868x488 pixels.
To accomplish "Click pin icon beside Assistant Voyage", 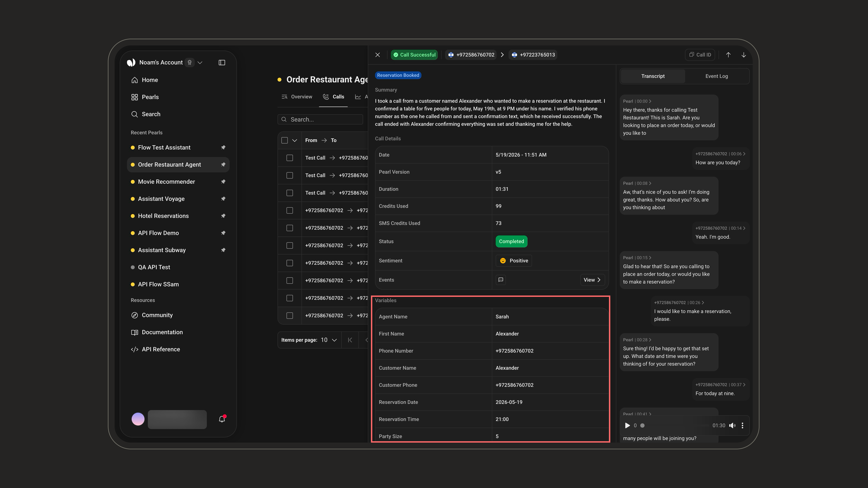I will [223, 199].
